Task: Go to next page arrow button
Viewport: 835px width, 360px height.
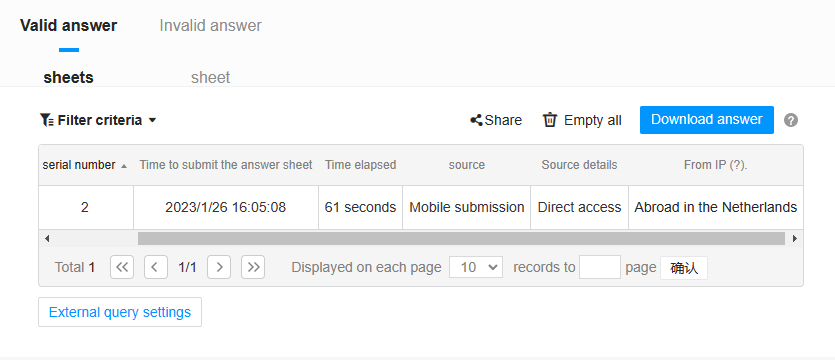Action: [x=219, y=267]
